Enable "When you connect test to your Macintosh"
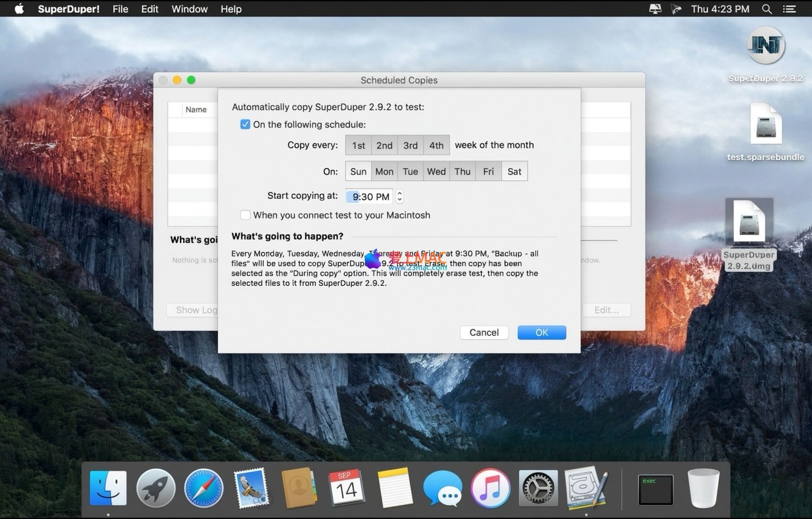The height and width of the screenshot is (519, 812). click(x=245, y=215)
